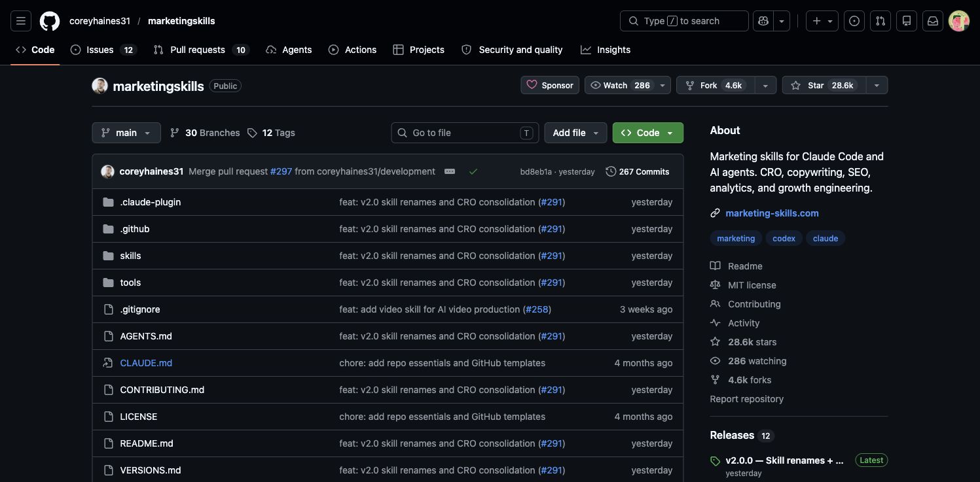
Task: Open the green Code dropdown
Action: 648,133
